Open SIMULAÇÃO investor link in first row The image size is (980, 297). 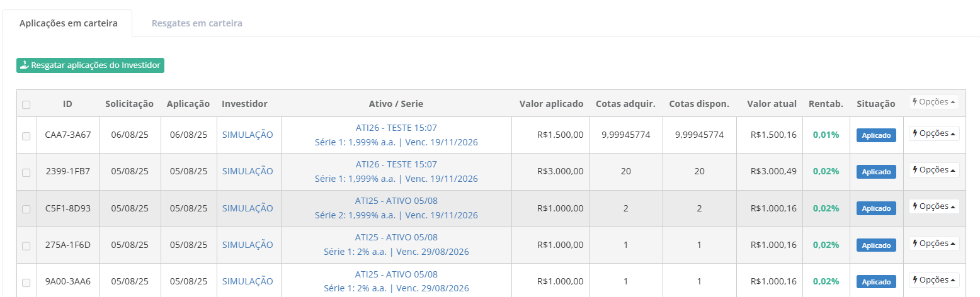pyautogui.click(x=248, y=135)
